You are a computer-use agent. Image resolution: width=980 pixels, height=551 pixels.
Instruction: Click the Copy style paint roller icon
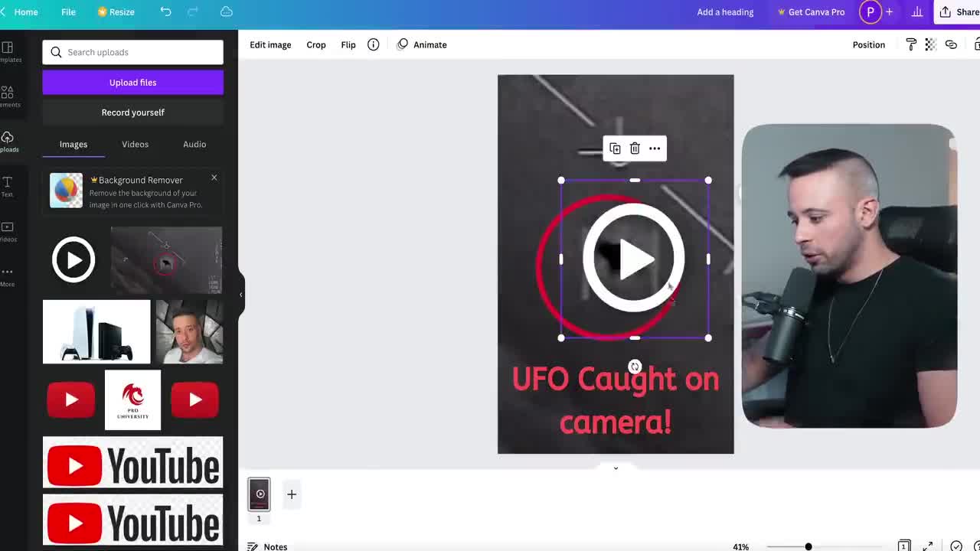[911, 44]
